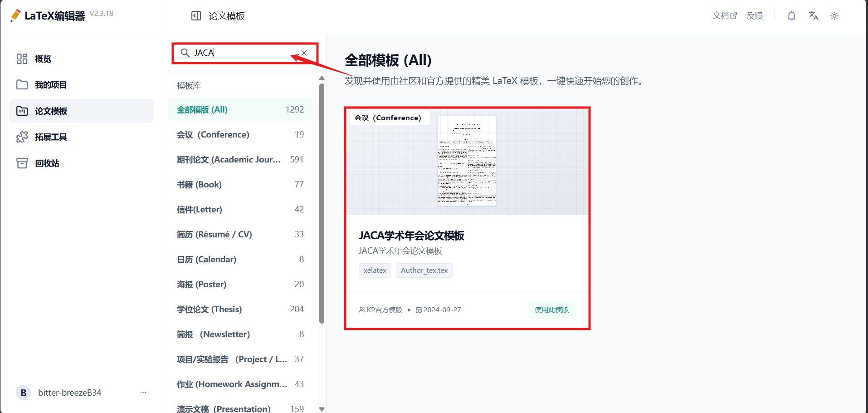The height and width of the screenshot is (413, 868).
Task: Go to 概览 overview page
Action: click(82, 59)
